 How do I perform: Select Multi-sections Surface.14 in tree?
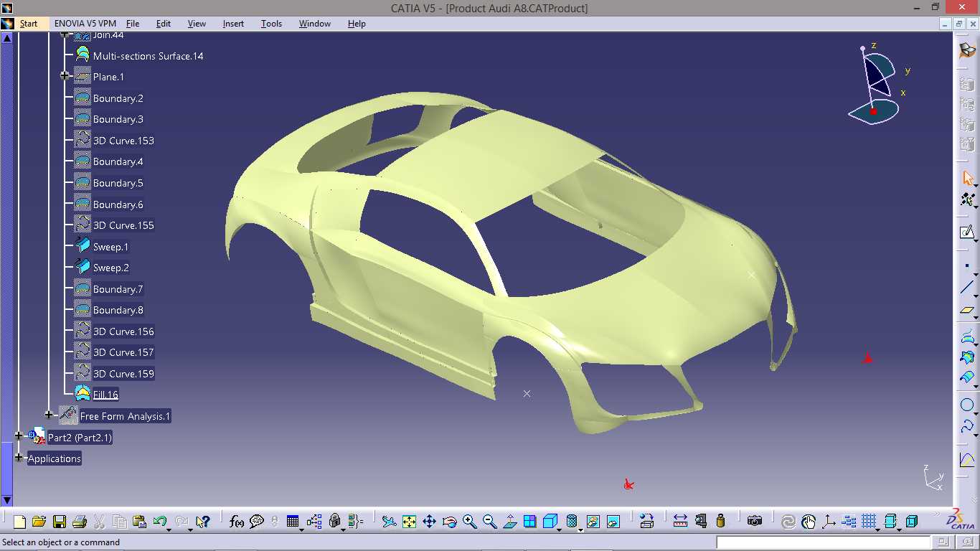pyautogui.click(x=148, y=56)
